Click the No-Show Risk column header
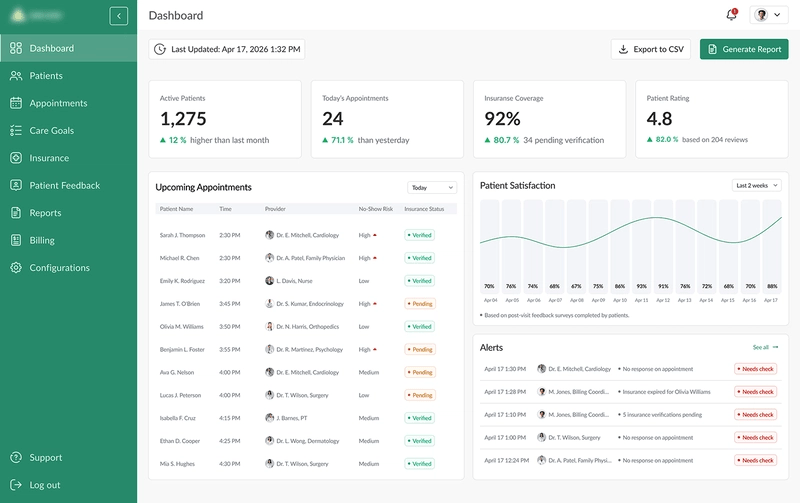 376,209
